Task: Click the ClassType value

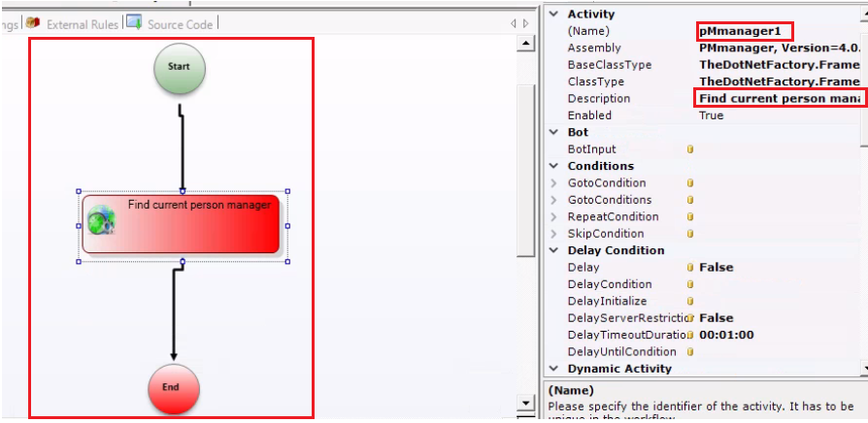Action: pyautogui.click(x=779, y=81)
